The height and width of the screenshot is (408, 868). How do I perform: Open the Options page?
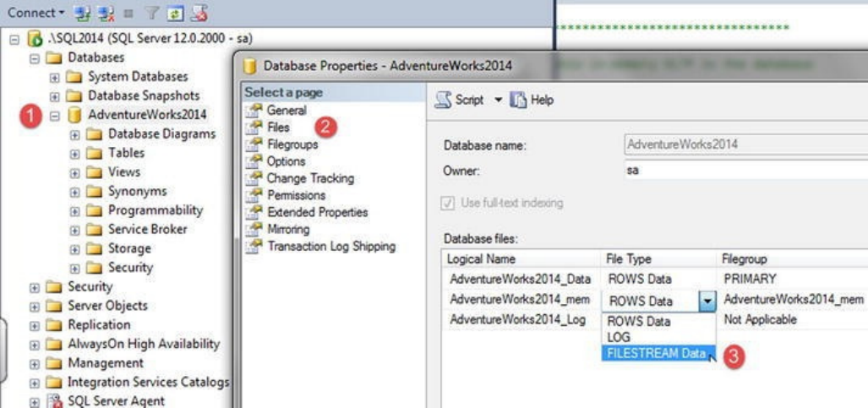click(286, 161)
